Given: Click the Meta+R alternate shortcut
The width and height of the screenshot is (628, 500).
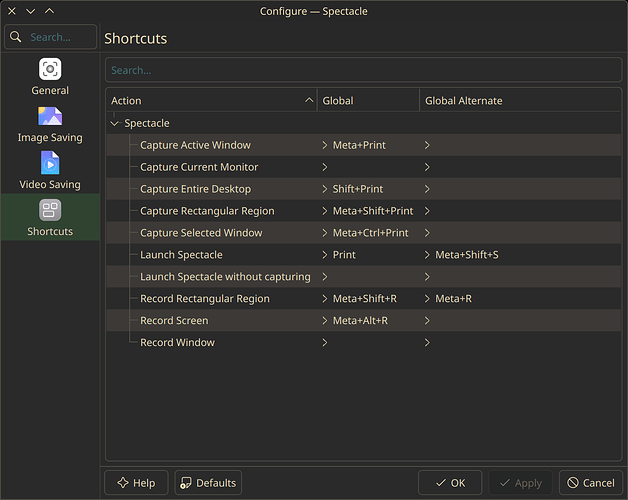Looking at the screenshot, I should click(x=453, y=298).
